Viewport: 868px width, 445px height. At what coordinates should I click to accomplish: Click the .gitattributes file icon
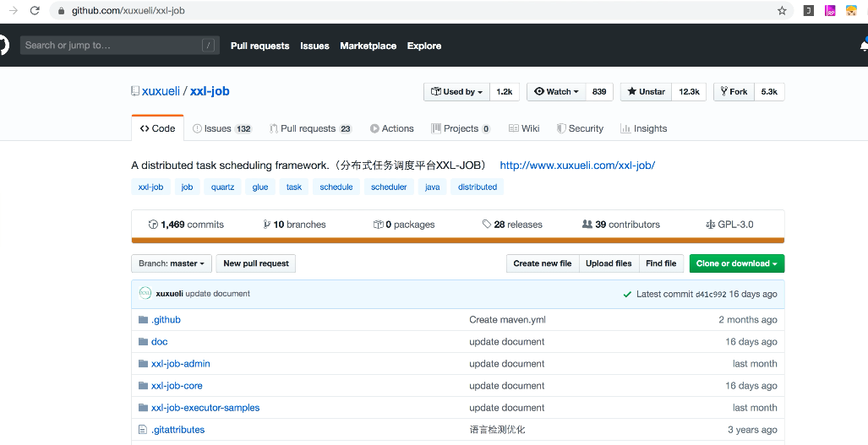pos(143,430)
